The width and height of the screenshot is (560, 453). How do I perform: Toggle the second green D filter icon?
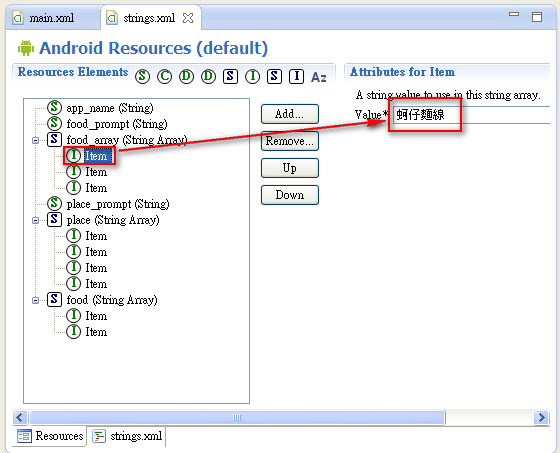208,76
